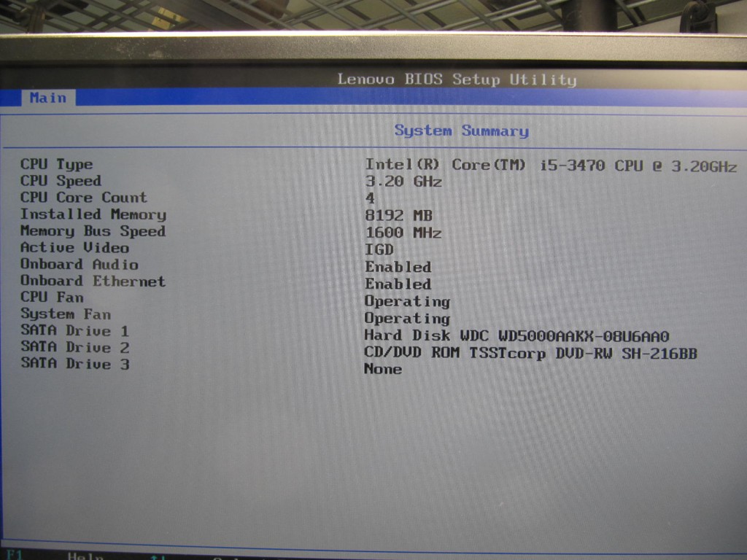Screen dimensions: 747x560
Task: Select the CPU Fan label
Action: pyautogui.click(x=52, y=297)
